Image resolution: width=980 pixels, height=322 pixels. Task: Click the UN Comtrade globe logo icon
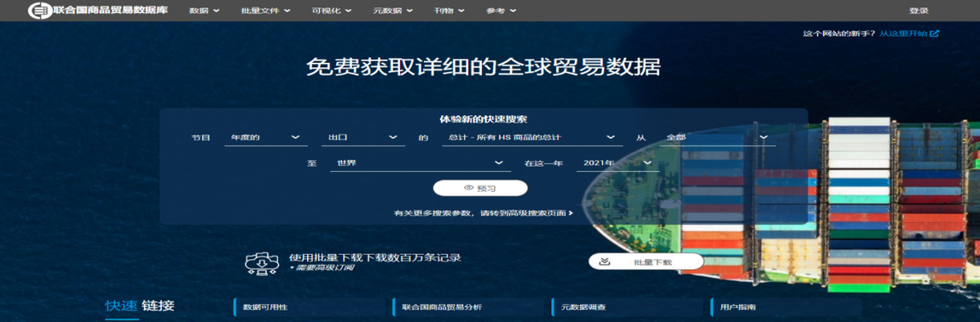coord(39,11)
